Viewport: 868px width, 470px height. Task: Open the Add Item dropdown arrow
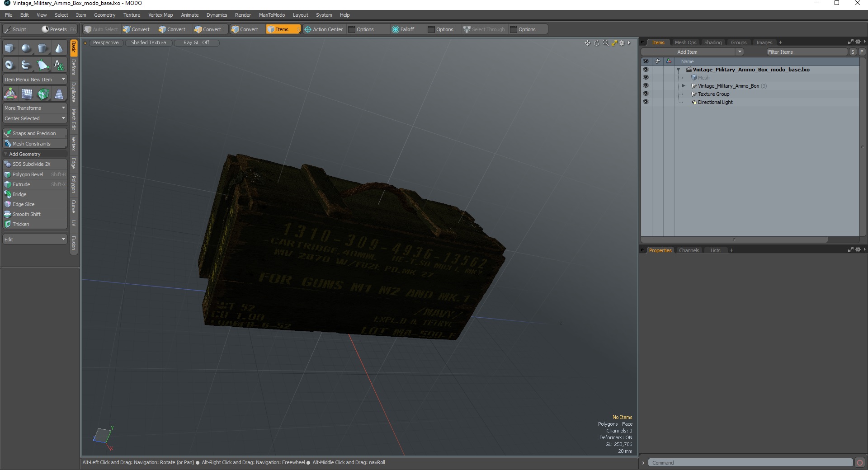pos(740,52)
